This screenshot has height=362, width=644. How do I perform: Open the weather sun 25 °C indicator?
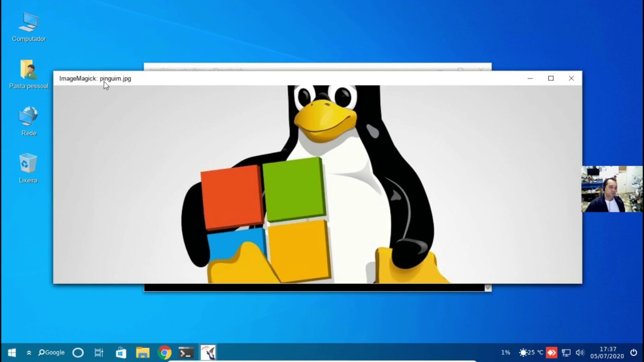coord(531,352)
